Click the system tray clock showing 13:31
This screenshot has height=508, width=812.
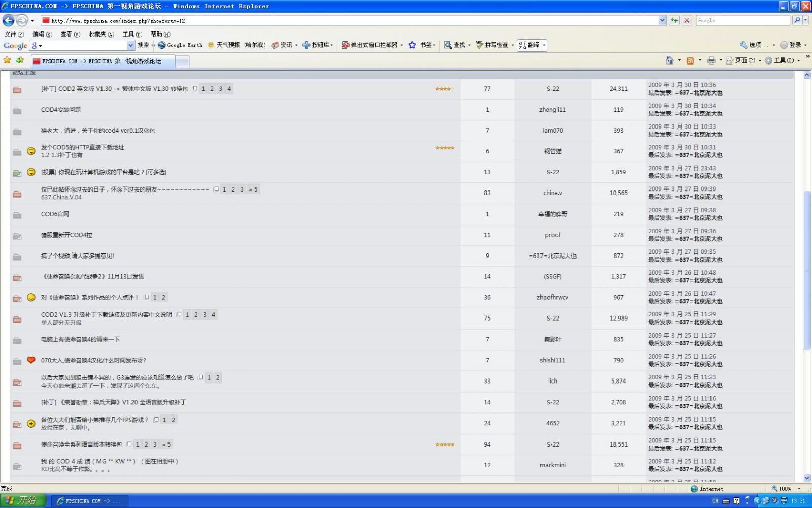[798, 501]
